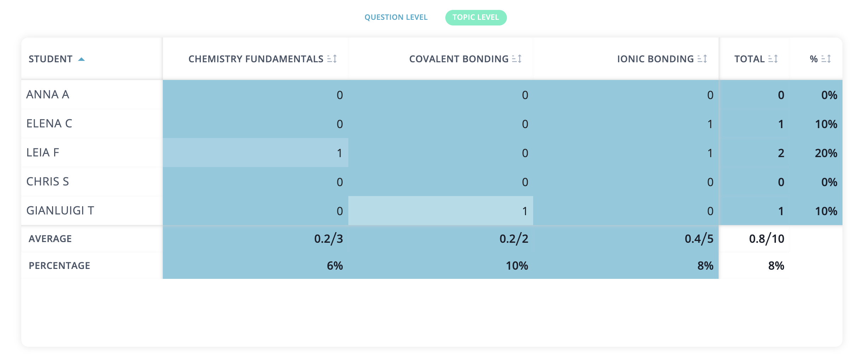Sort by percentage column icon
Screen dimensions: 868x356
point(826,59)
